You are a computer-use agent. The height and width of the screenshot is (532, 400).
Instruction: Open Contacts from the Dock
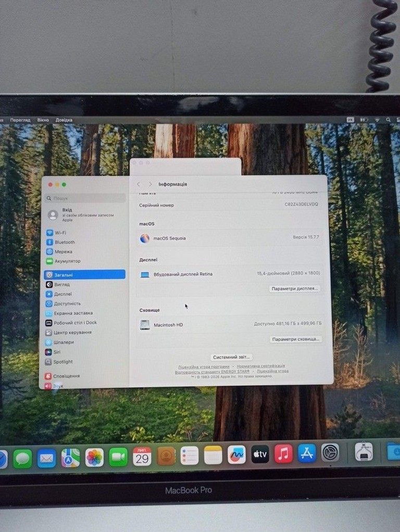coord(166,456)
